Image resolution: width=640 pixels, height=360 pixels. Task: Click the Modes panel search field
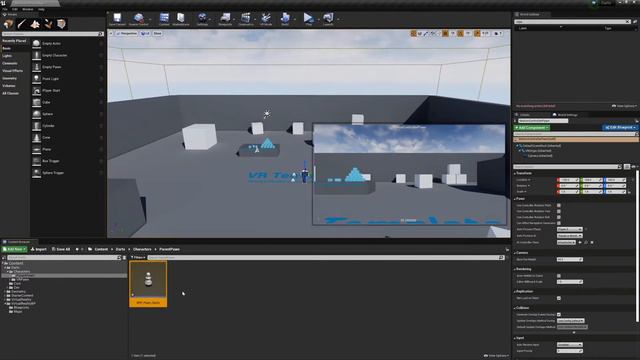[x=53, y=34]
